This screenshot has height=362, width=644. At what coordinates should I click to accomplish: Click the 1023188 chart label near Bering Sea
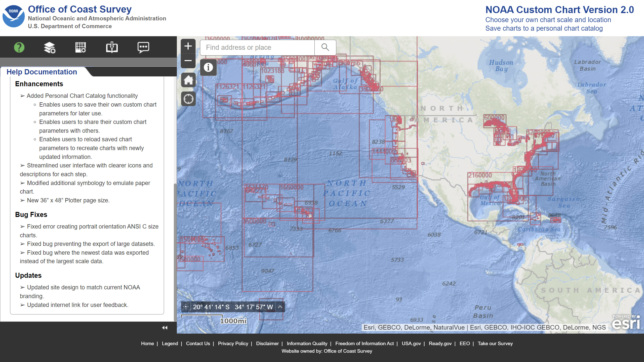[x=272, y=71]
